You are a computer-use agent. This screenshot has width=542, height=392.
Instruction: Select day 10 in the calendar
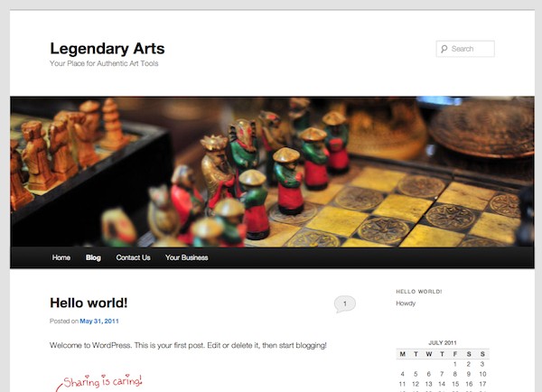[x=482, y=374]
